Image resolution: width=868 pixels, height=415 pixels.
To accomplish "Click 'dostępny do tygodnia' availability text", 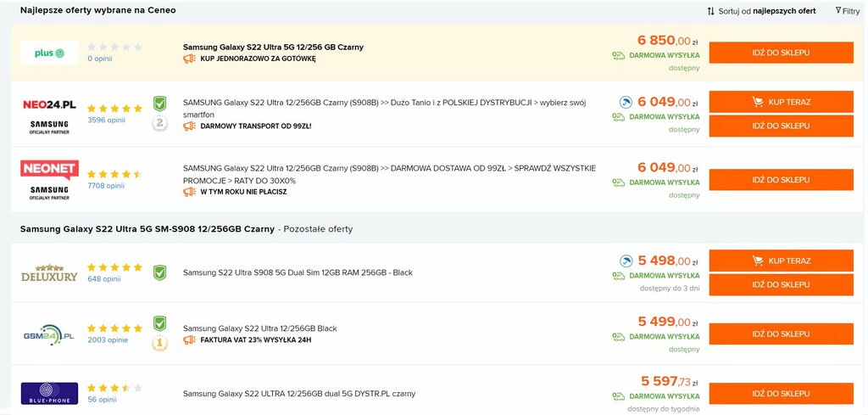I will pos(664,409).
